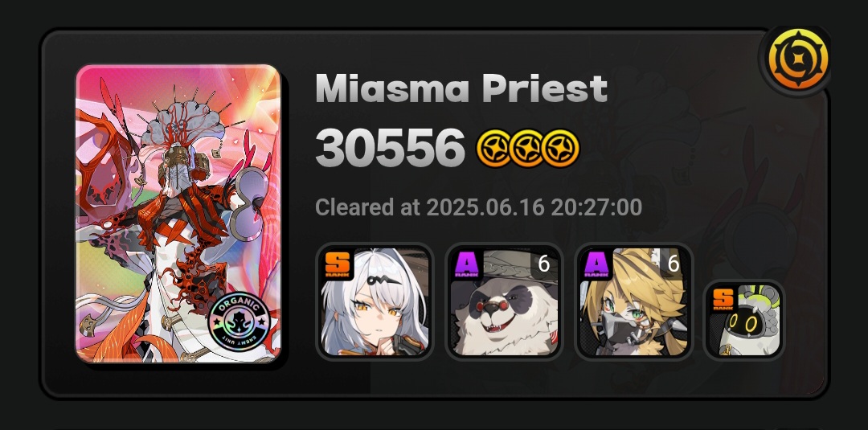
Task: Click the A rank badge on blonde agent
Action: point(597,265)
